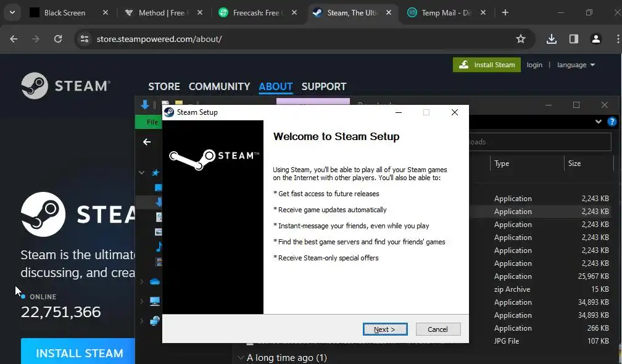
Task: Select This PC icon in navigation pane
Action: pyautogui.click(x=155, y=301)
